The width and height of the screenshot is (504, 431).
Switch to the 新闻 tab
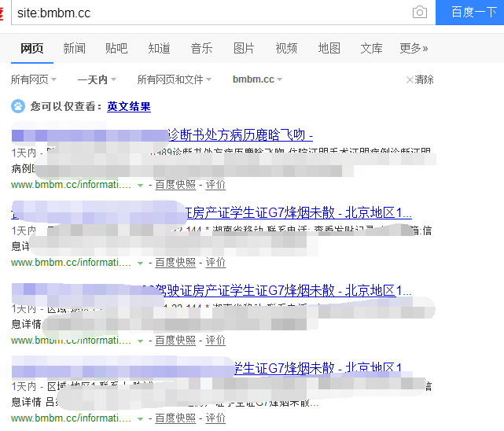[74, 49]
